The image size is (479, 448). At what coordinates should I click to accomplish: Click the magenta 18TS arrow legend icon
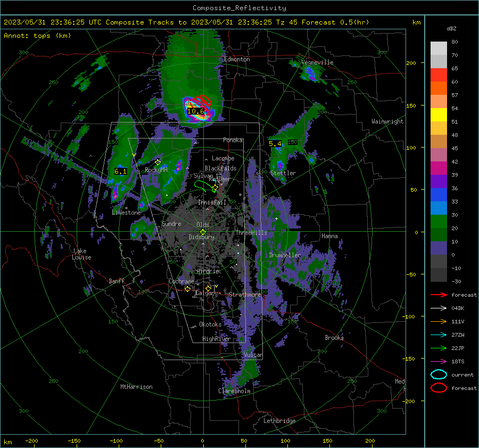(439, 362)
